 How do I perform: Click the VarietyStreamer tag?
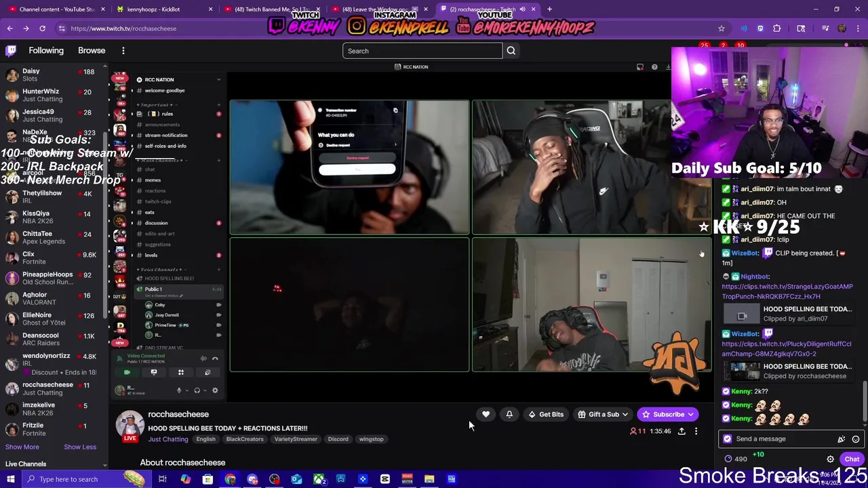click(x=296, y=439)
